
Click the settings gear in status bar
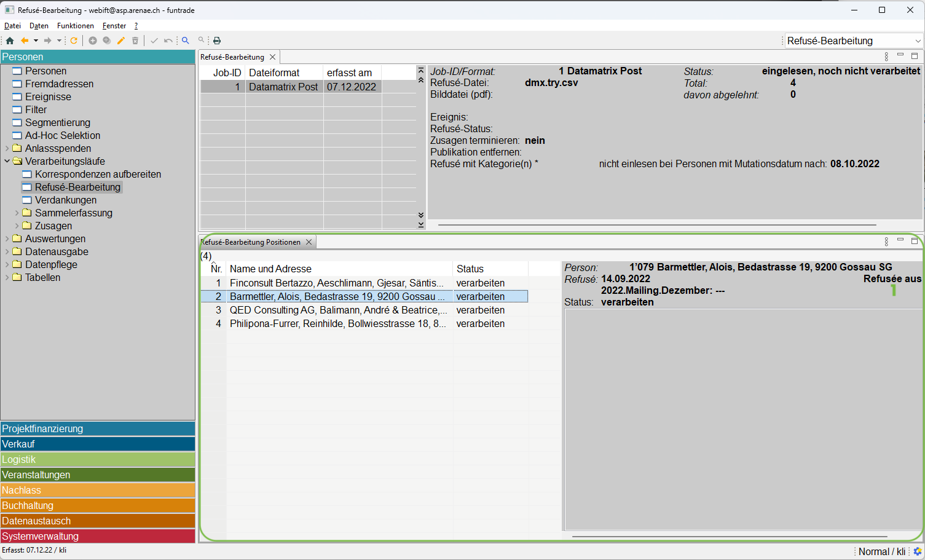917,551
